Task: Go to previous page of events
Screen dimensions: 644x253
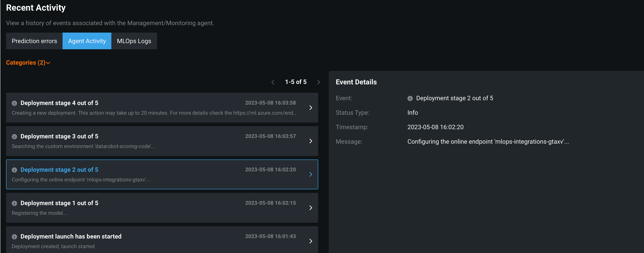Action: tap(273, 82)
